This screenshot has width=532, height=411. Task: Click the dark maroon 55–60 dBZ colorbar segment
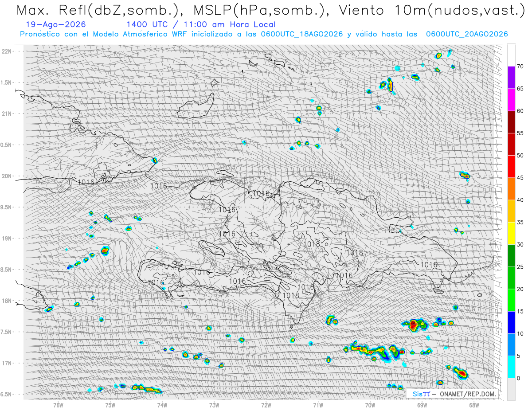coord(511,122)
